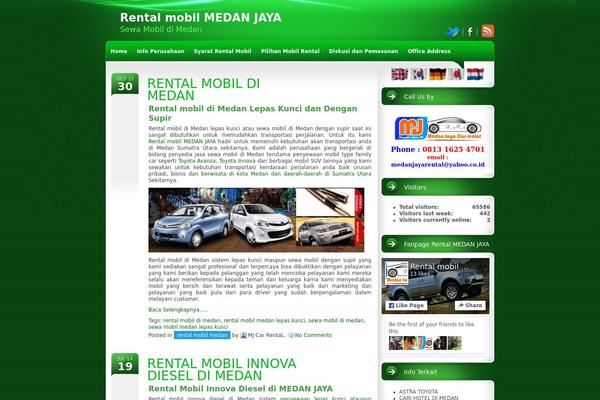Open Office Address menu item

coord(429,51)
